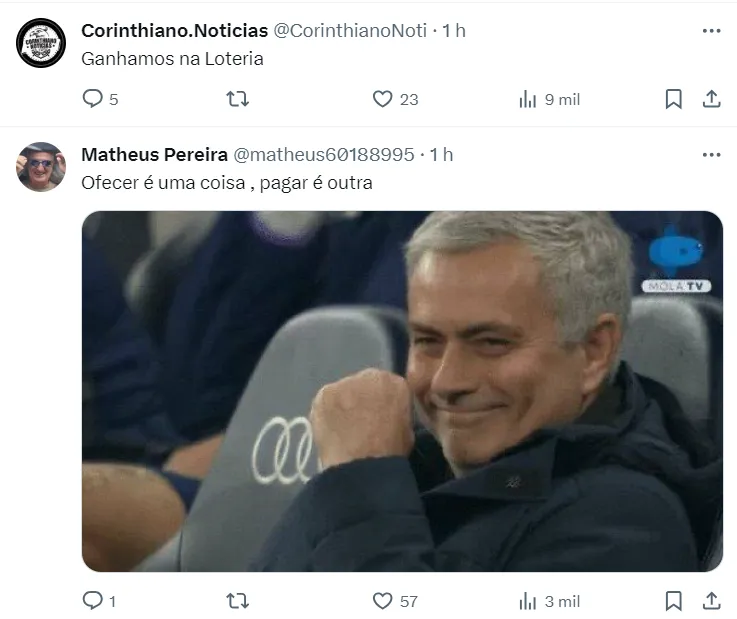The image size is (737, 619).
Task: Bookmark the Corinthiano.Noticias tweet
Action: pyautogui.click(x=674, y=99)
